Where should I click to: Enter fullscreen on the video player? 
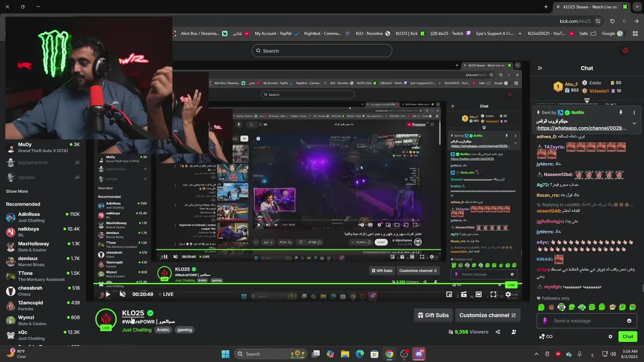(494, 294)
